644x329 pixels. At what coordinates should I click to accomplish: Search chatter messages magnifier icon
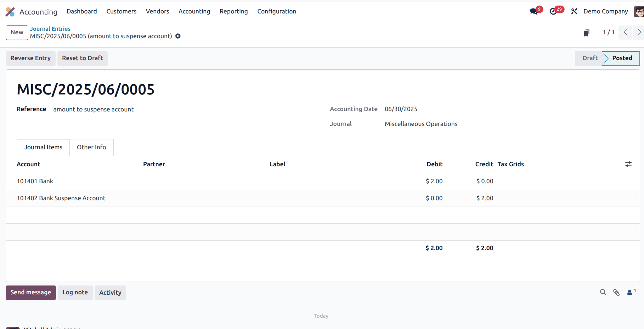pos(603,292)
